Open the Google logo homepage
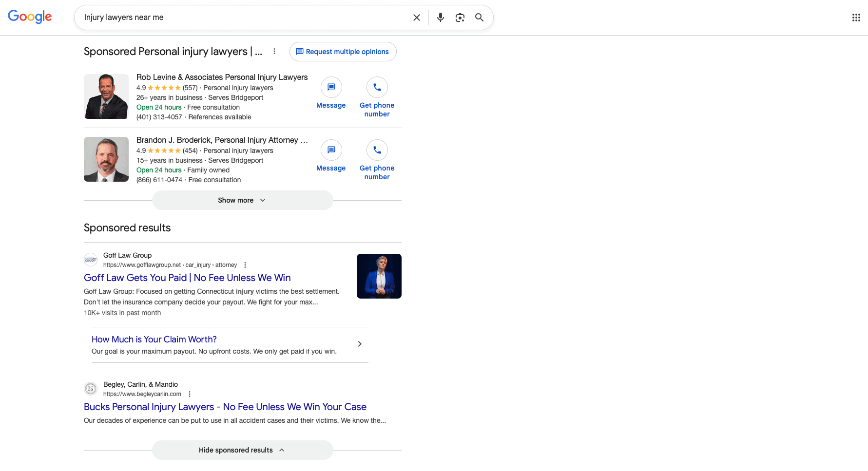 [30, 17]
